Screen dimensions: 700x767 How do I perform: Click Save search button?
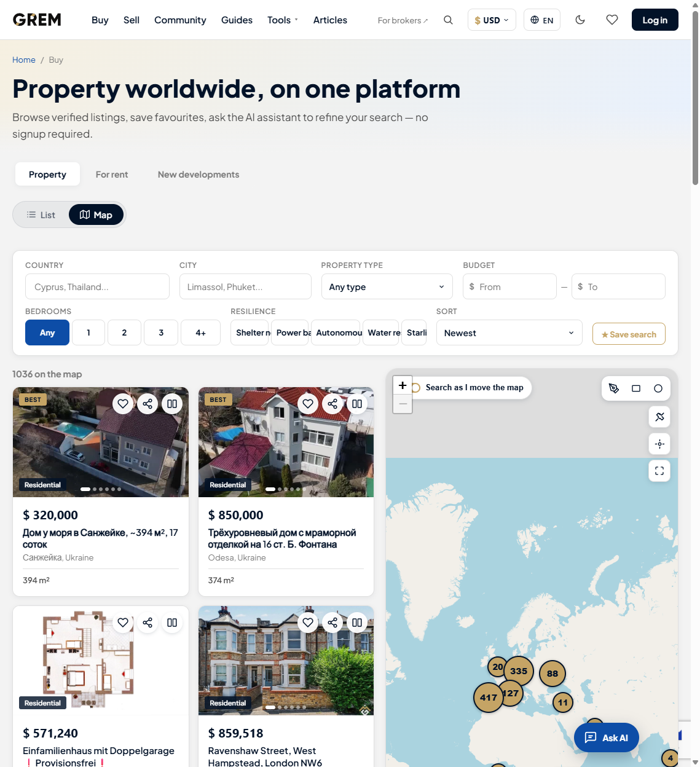(629, 334)
